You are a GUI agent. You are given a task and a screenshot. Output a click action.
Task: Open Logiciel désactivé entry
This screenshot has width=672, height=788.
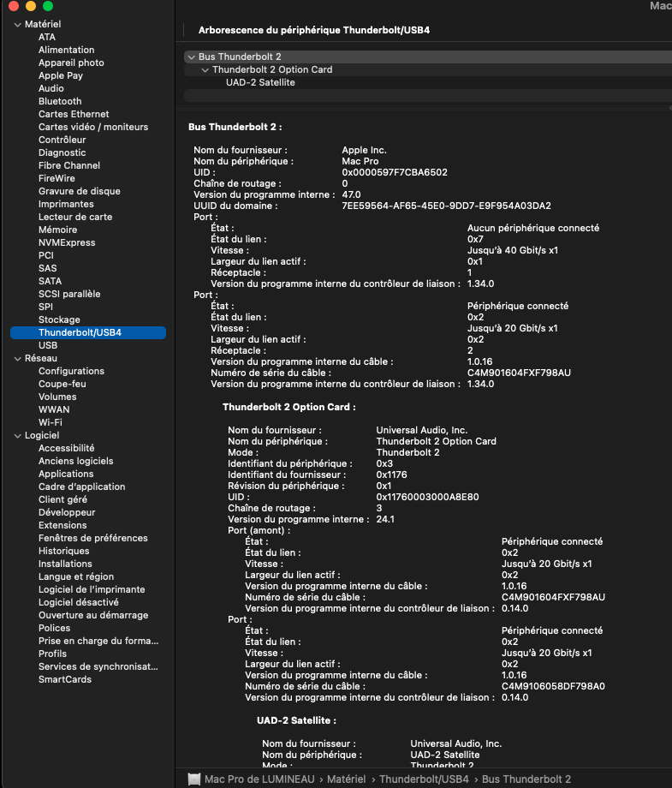tap(79, 602)
